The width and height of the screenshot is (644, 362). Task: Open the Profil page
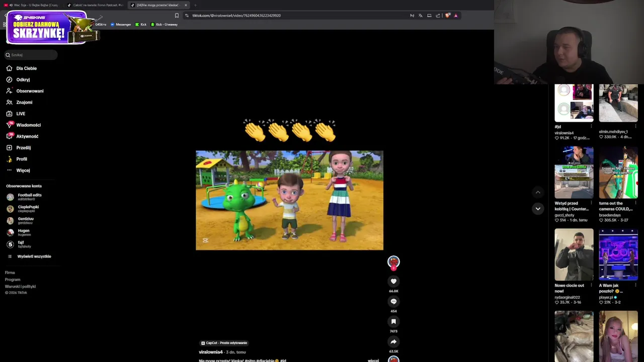[x=17, y=159]
